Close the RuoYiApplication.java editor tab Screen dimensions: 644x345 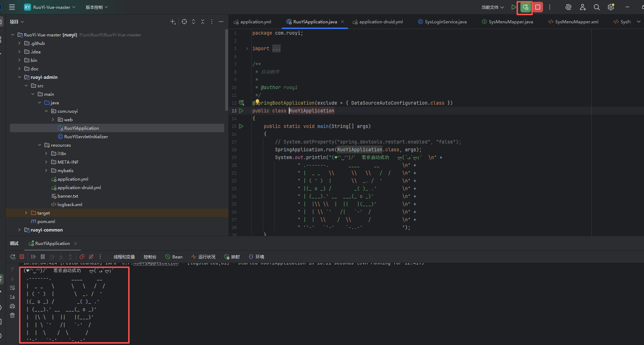click(342, 22)
